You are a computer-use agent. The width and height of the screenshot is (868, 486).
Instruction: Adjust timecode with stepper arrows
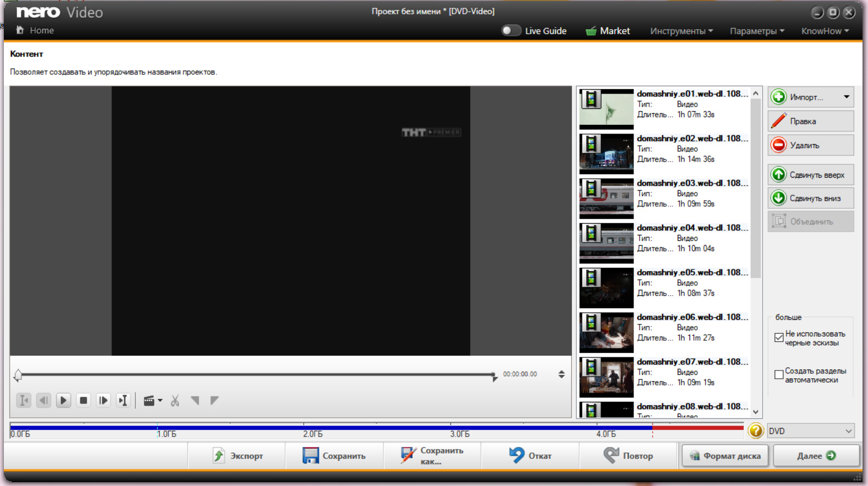(561, 374)
